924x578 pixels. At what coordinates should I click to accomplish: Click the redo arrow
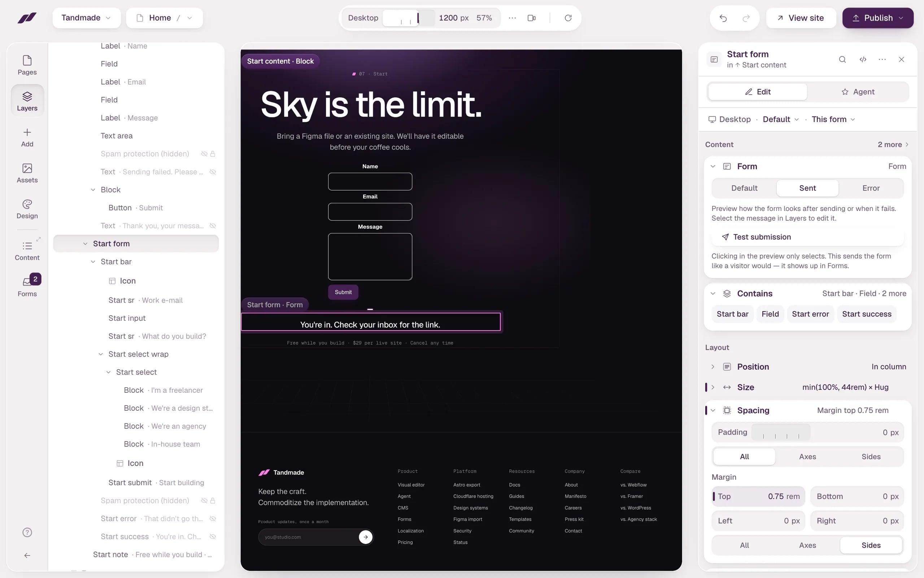tap(746, 18)
